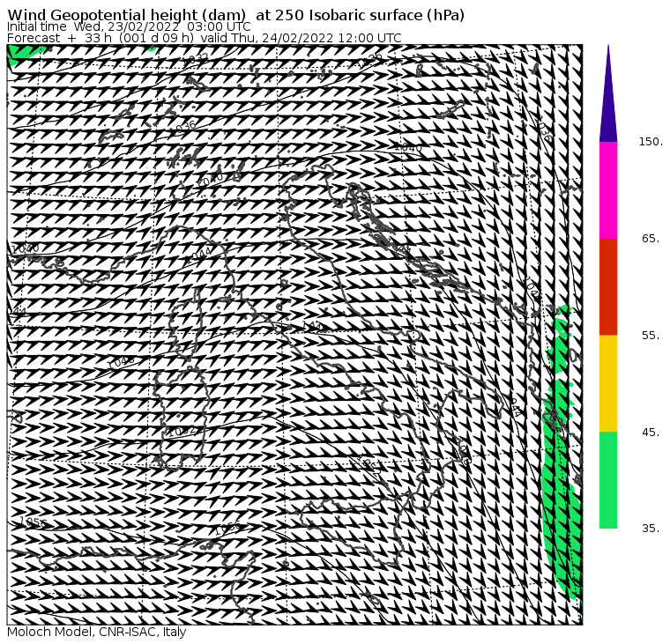
Task: Click the 'Wind Geopotential height (dam)' title
Action: 235,15
